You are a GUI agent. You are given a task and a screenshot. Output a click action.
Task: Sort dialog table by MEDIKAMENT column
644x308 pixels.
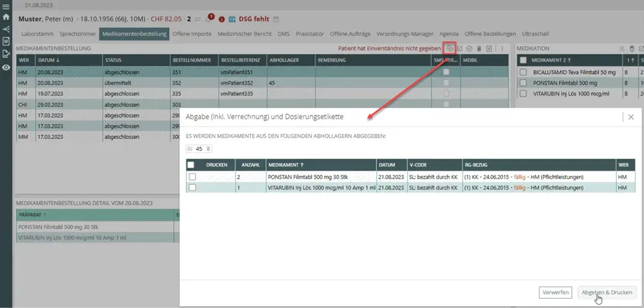pyautogui.click(x=321, y=165)
